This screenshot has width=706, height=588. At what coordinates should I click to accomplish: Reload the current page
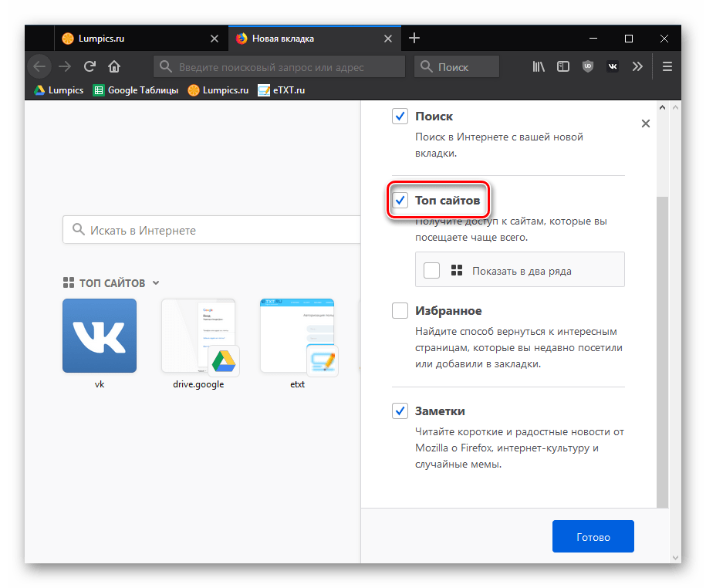click(90, 66)
